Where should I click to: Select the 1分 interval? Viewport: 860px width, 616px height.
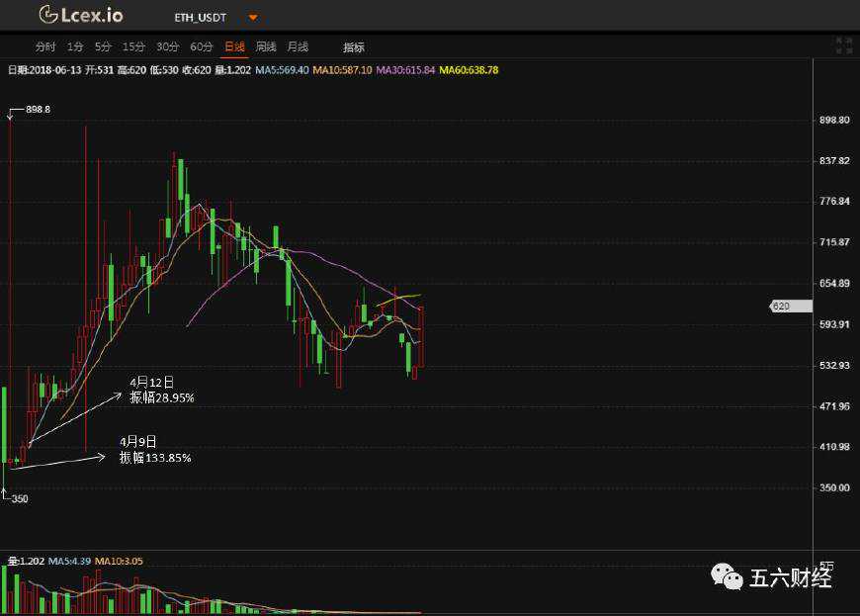(x=75, y=46)
